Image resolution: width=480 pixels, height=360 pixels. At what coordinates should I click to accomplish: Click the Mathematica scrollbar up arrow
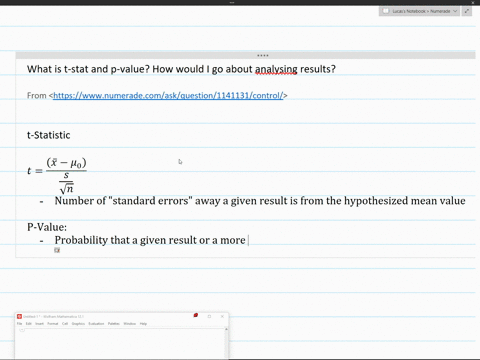click(x=226, y=329)
